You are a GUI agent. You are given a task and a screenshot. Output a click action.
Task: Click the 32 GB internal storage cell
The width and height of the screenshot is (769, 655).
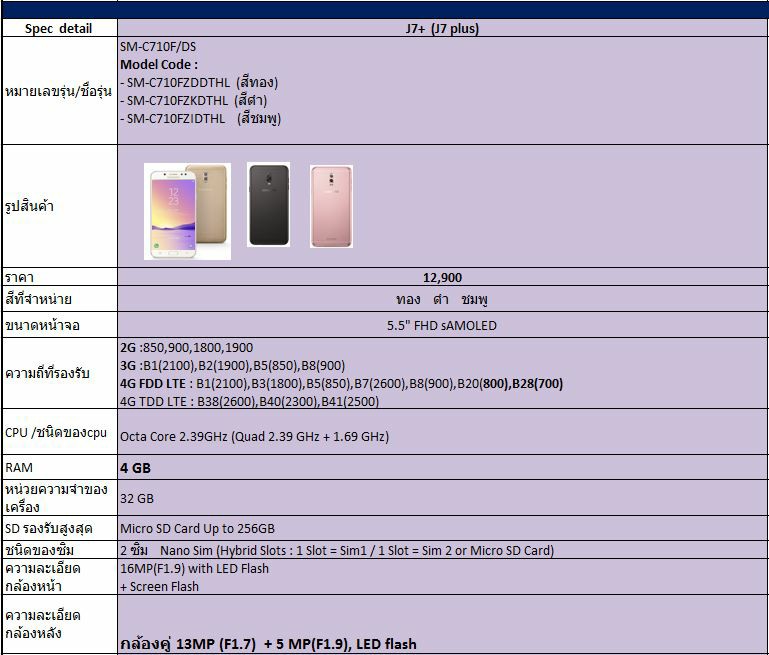coord(135,498)
